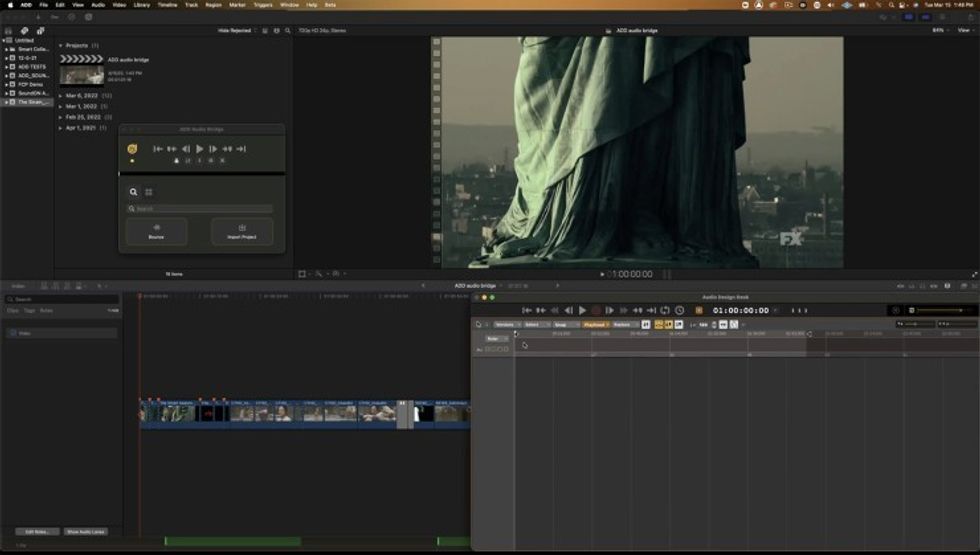Collapse the Projects section
This screenshot has height=555, width=980.
tap(61, 46)
